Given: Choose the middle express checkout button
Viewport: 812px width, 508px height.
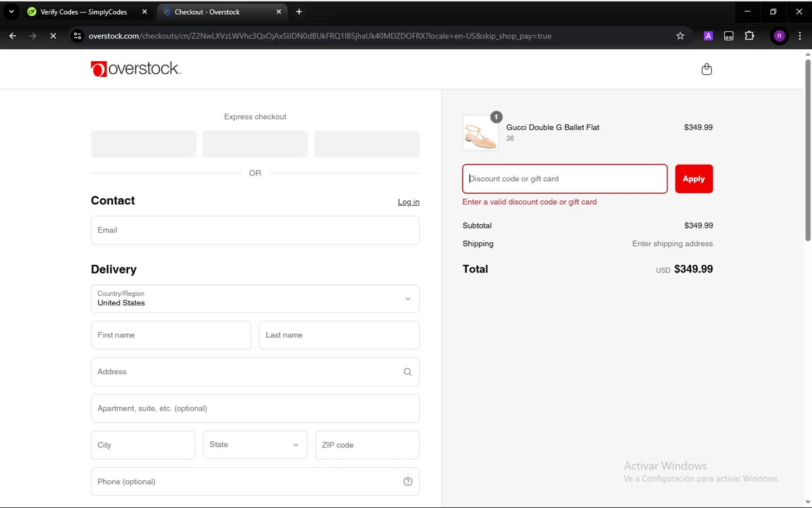Looking at the screenshot, I should 255,144.
